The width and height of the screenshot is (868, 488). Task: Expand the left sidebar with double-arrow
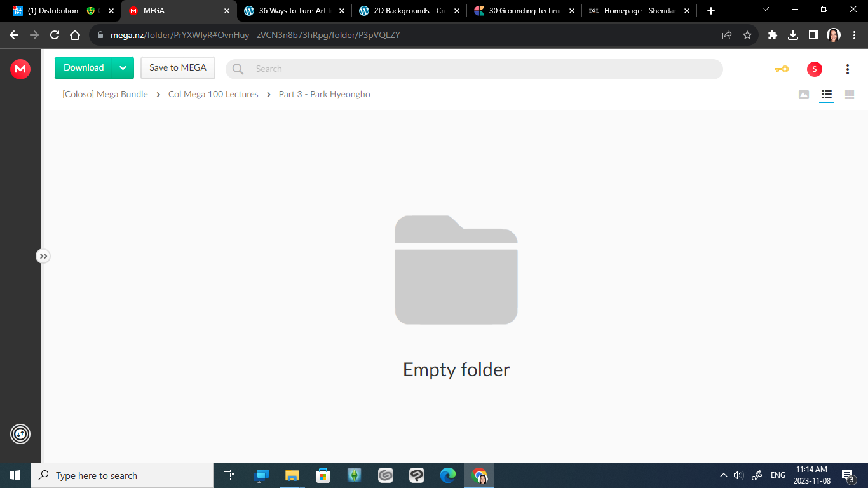click(43, 256)
